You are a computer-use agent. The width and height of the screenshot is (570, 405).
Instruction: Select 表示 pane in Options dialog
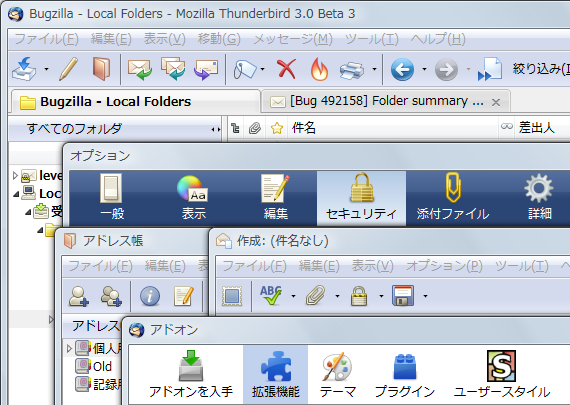193,198
